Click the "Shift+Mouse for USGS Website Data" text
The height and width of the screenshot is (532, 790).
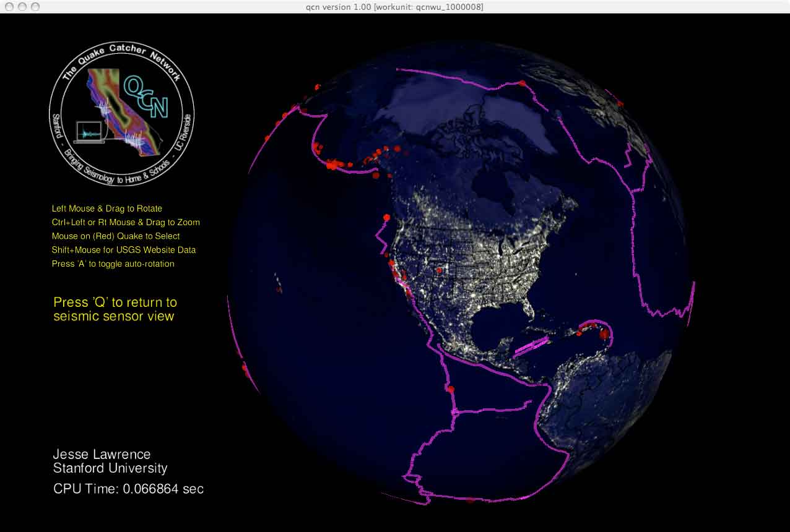click(124, 250)
